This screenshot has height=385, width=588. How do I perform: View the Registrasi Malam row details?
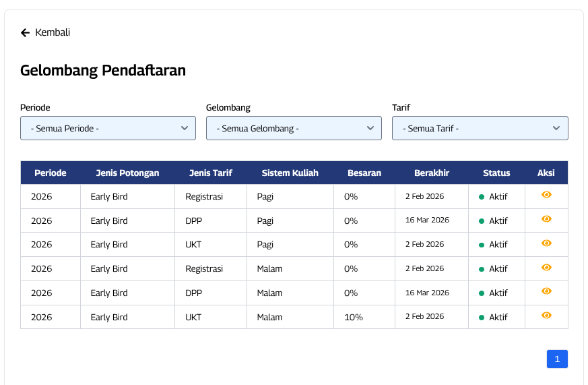tap(546, 268)
